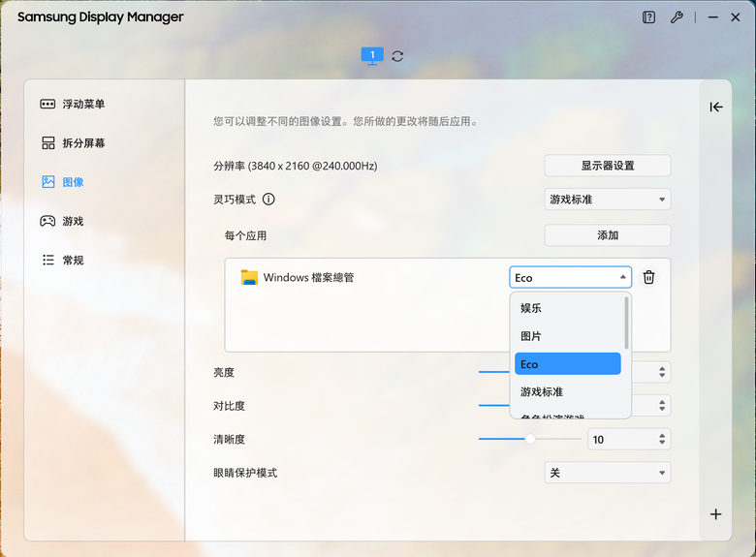756x557 pixels.
Task: Select monitor 1 icon
Action: [x=372, y=56]
